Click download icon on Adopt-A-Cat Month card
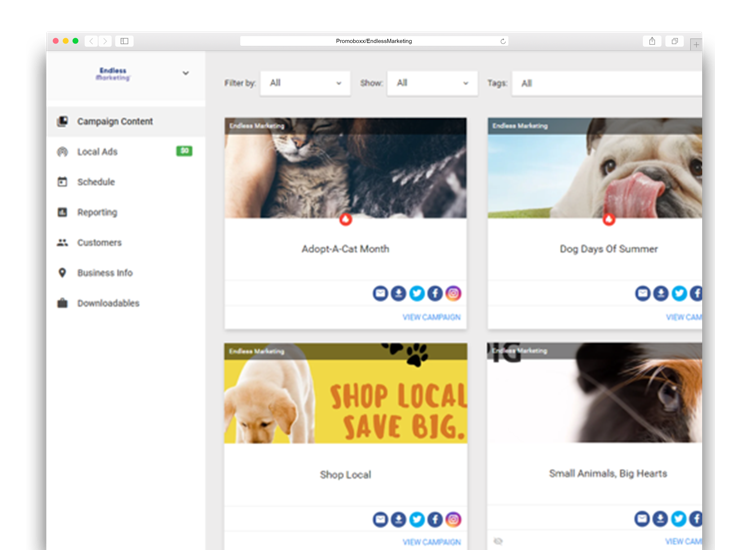 (398, 293)
